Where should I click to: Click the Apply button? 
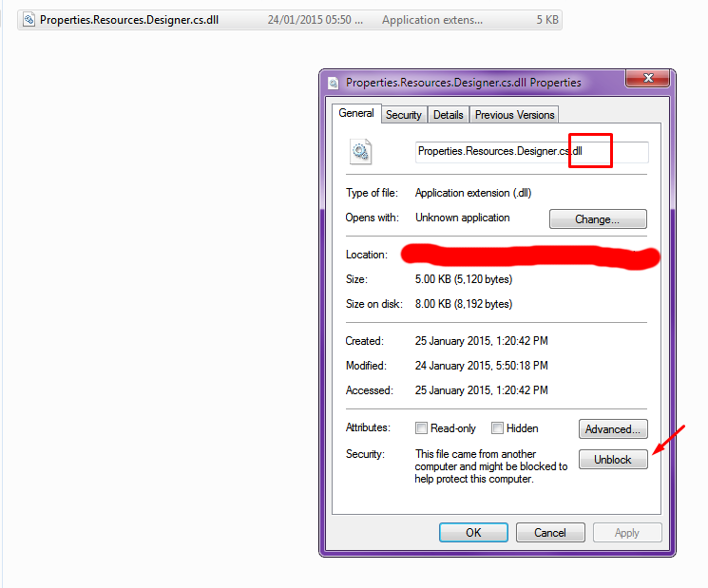[x=627, y=533]
